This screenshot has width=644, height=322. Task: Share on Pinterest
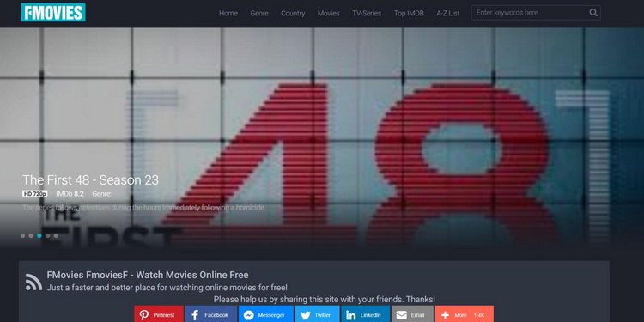pos(159,315)
